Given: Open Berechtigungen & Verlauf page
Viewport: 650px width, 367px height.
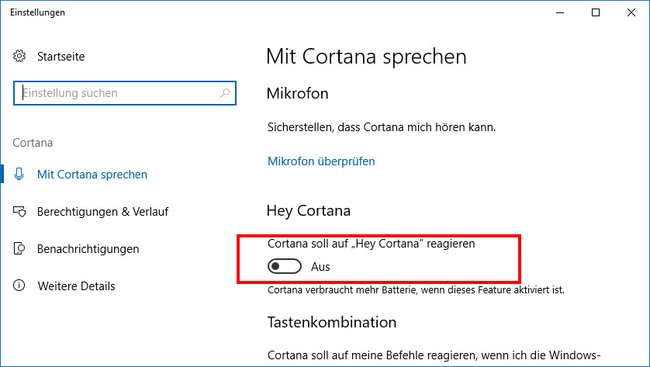Looking at the screenshot, I should 103,211.
